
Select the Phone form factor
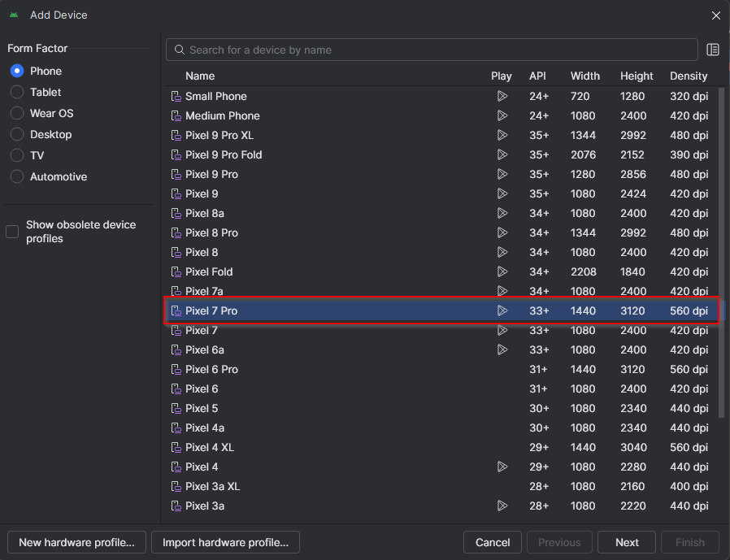17,71
